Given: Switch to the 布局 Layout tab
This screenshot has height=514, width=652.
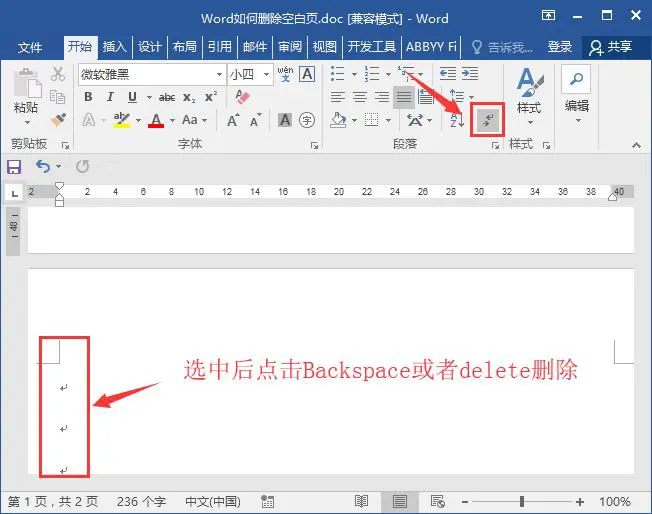Looking at the screenshot, I should pyautogui.click(x=184, y=47).
